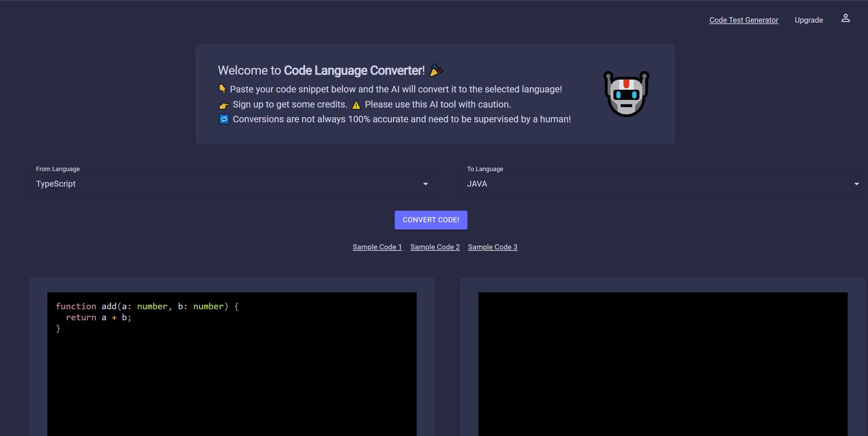Image resolution: width=868 pixels, height=436 pixels.
Task: Load Sample Code 3
Action: 493,247
